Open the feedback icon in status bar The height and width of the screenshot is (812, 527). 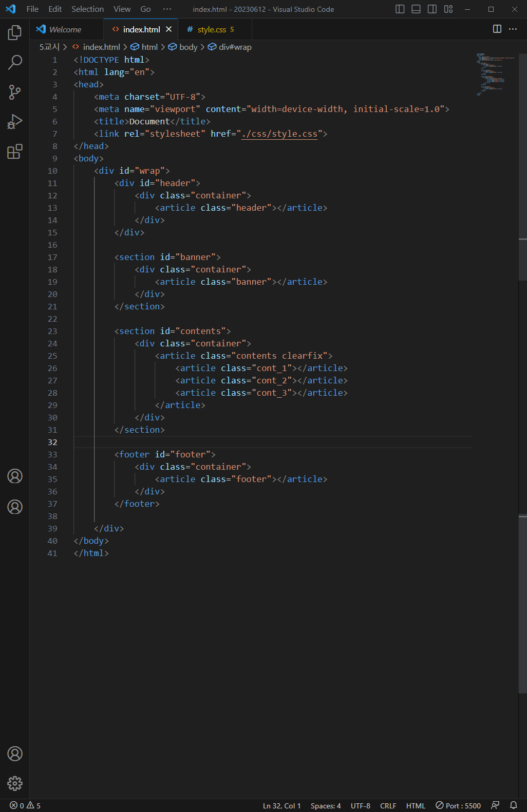coord(495,805)
